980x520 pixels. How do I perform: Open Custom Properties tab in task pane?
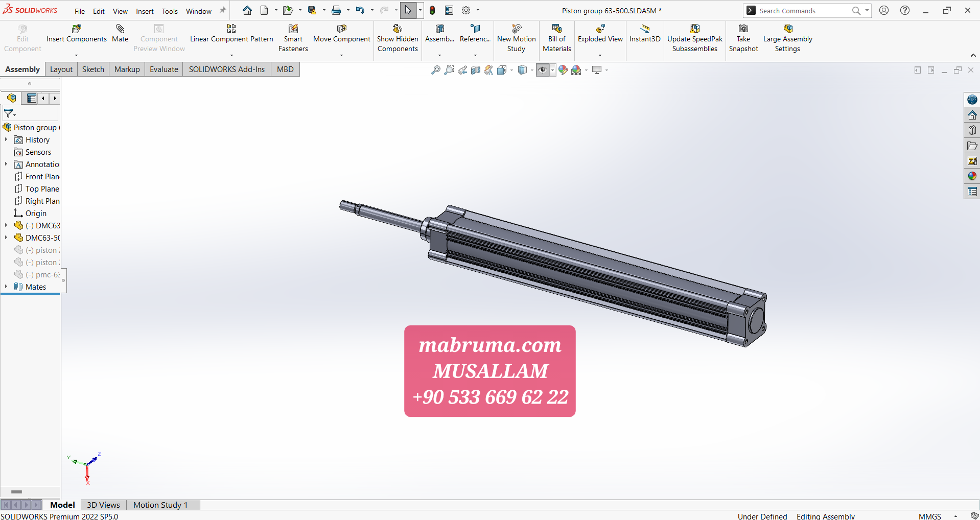(x=972, y=192)
